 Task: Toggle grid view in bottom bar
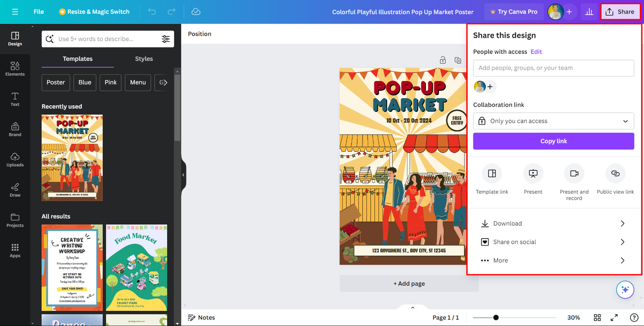(x=597, y=317)
